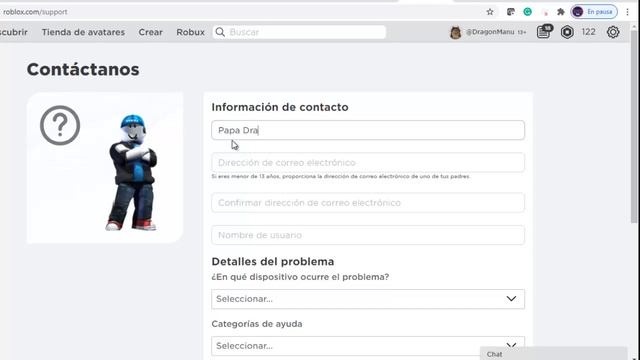The image size is (640, 360).
Task: Open the @DragonManu profile link
Action: click(x=490, y=32)
